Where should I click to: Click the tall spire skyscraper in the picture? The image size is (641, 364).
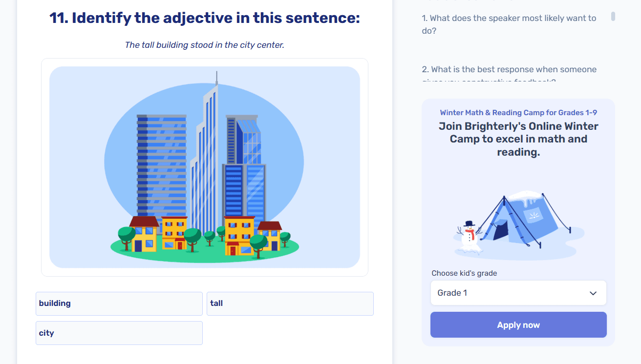(x=206, y=156)
